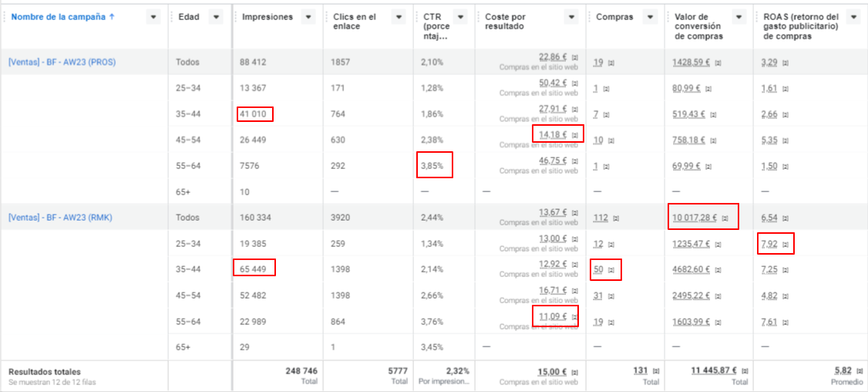Click the 112 compras value in RMK row
Image resolution: width=868 pixels, height=392 pixels.
[600, 218]
